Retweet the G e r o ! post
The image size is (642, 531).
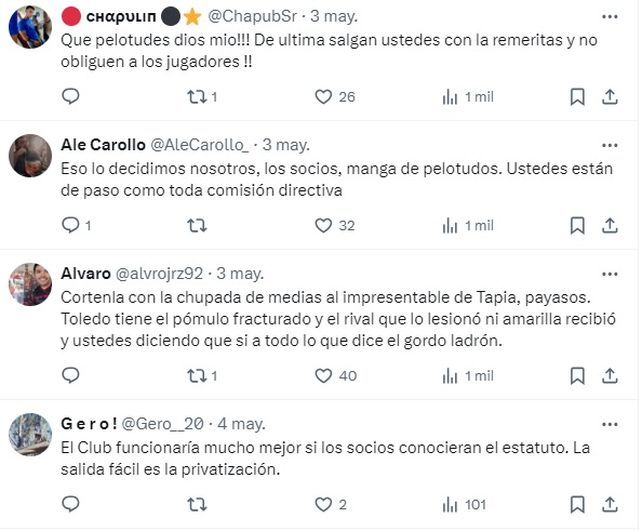point(198,505)
